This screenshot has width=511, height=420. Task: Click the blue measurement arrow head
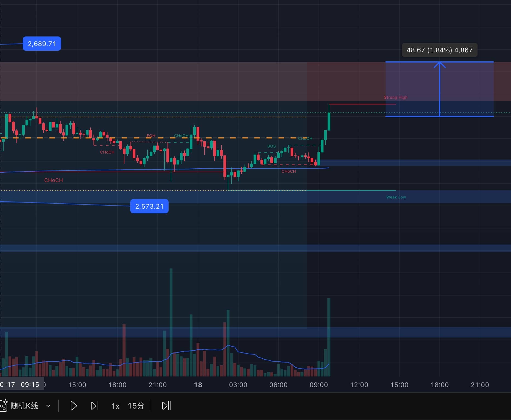click(x=439, y=65)
